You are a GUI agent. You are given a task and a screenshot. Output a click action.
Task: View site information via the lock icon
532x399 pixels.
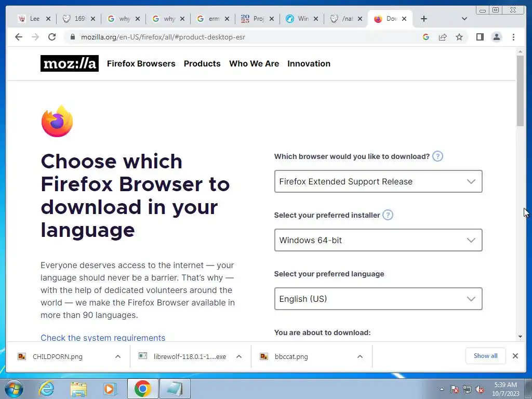pos(72,37)
